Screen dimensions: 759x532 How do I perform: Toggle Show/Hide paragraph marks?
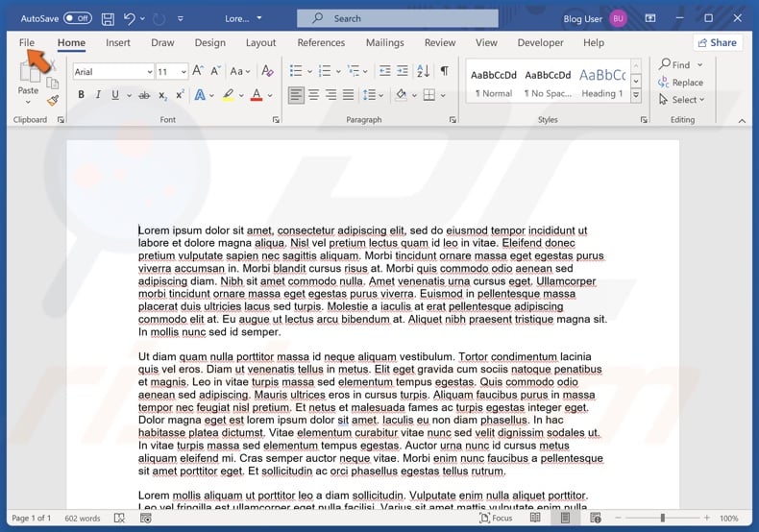pos(444,71)
